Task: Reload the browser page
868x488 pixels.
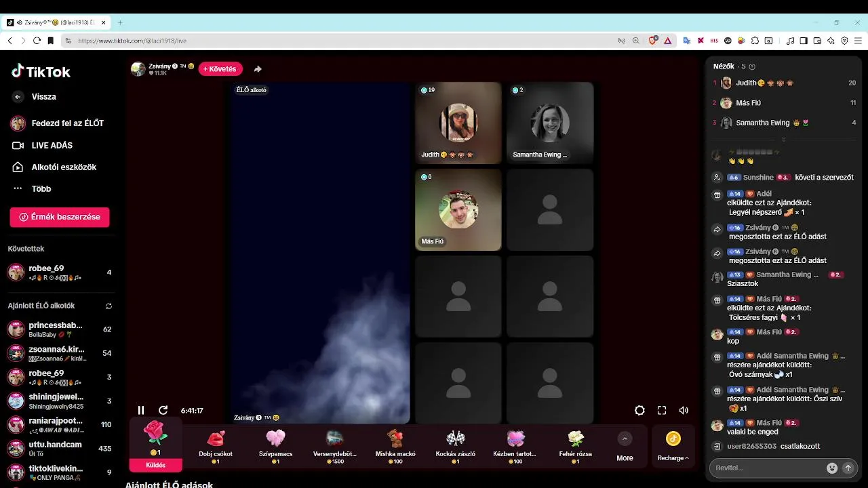Action: click(x=37, y=41)
